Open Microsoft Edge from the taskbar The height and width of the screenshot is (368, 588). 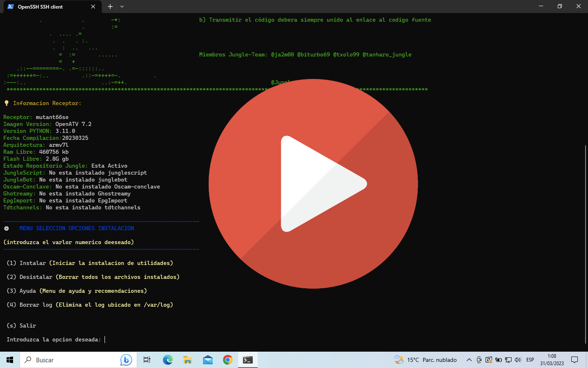tap(167, 360)
